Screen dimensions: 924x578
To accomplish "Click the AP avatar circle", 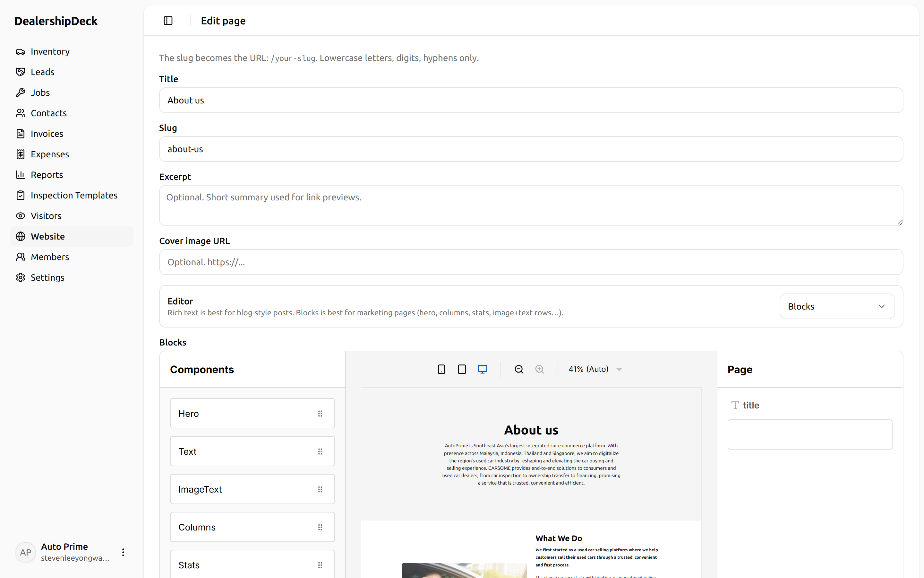I will point(26,552).
